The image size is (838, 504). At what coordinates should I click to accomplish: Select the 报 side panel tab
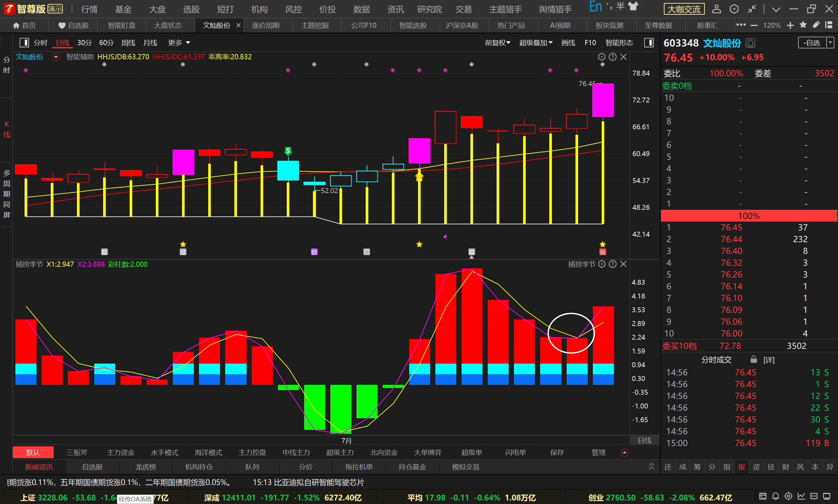741,467
